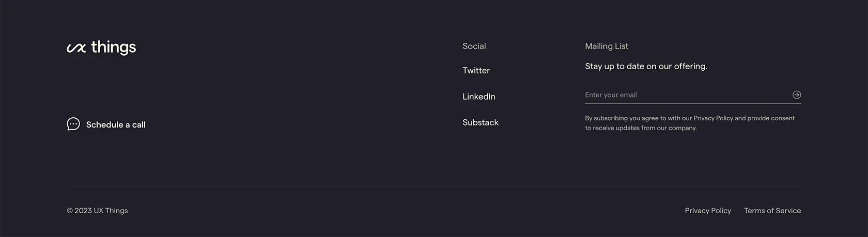The width and height of the screenshot is (868, 237).
Task: Go to the Substack link
Action: pyautogui.click(x=481, y=122)
